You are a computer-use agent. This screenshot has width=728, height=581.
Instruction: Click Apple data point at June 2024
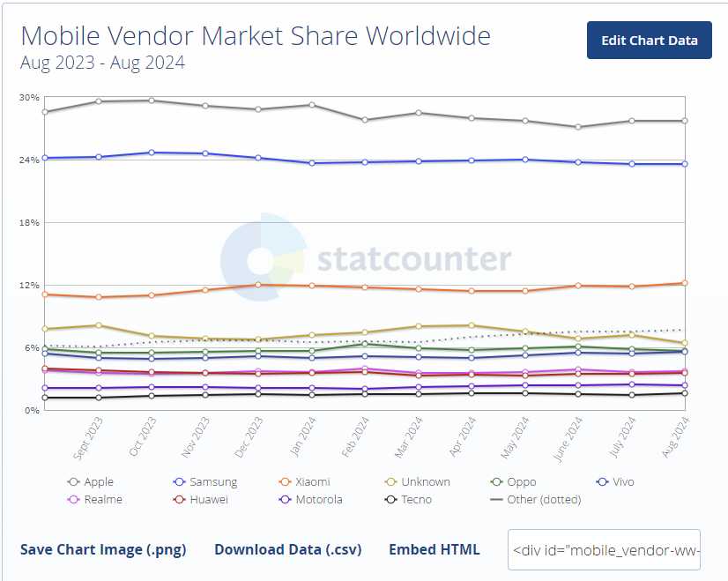pyautogui.click(x=578, y=127)
